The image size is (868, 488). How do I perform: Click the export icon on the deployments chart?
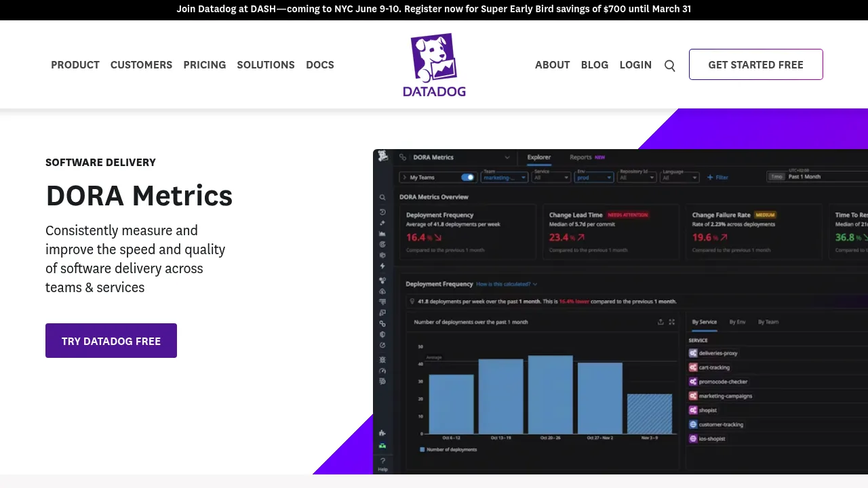click(660, 322)
